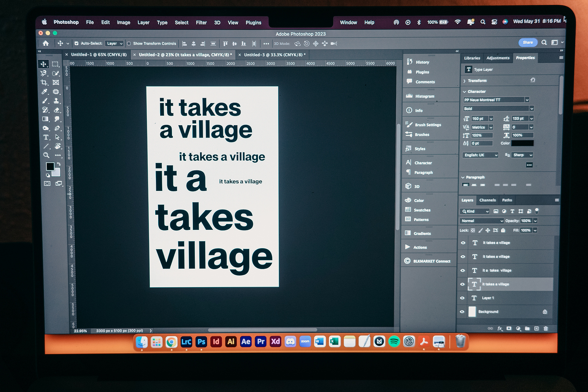Viewport: 588px width, 392px height.
Task: Click the foreground color swatch
Action: (50, 166)
